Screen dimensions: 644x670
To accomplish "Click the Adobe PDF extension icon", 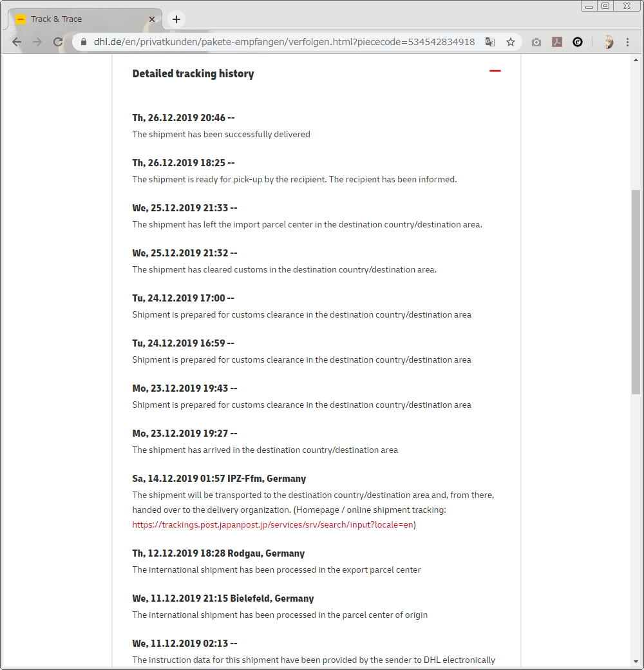I will 556,42.
